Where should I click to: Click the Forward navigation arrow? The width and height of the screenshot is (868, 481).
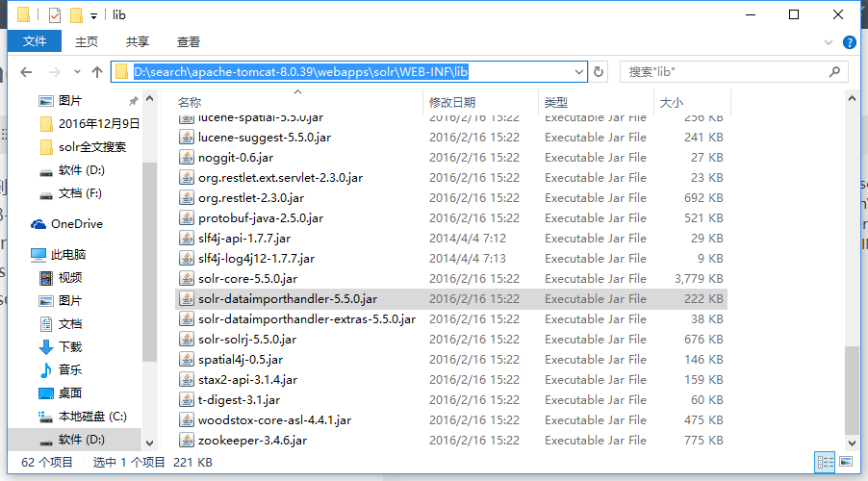(x=54, y=72)
